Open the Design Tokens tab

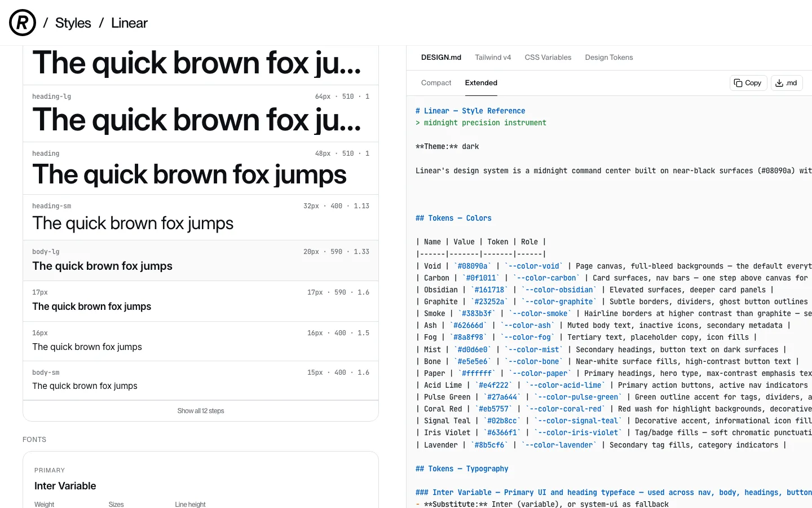[x=609, y=58]
